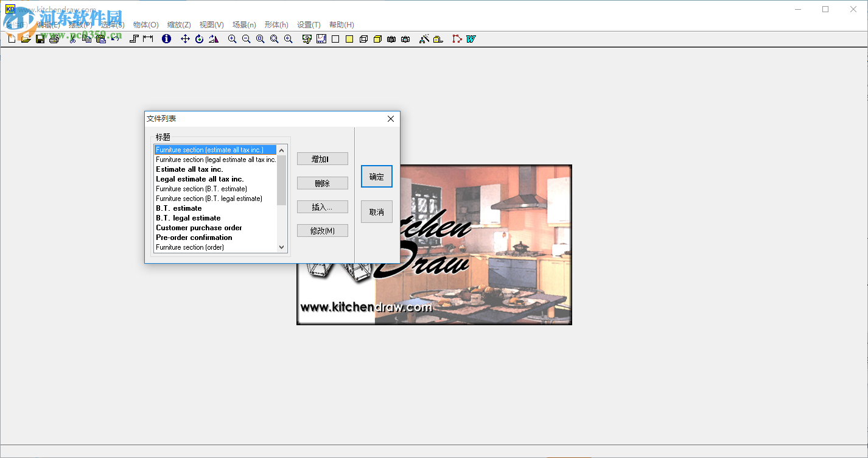Select the wall drawing tool icon
The image size is (868, 458).
pos(134,39)
